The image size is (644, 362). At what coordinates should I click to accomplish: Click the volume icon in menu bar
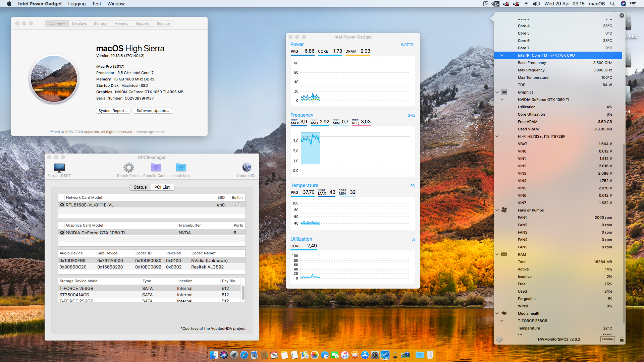536,4
